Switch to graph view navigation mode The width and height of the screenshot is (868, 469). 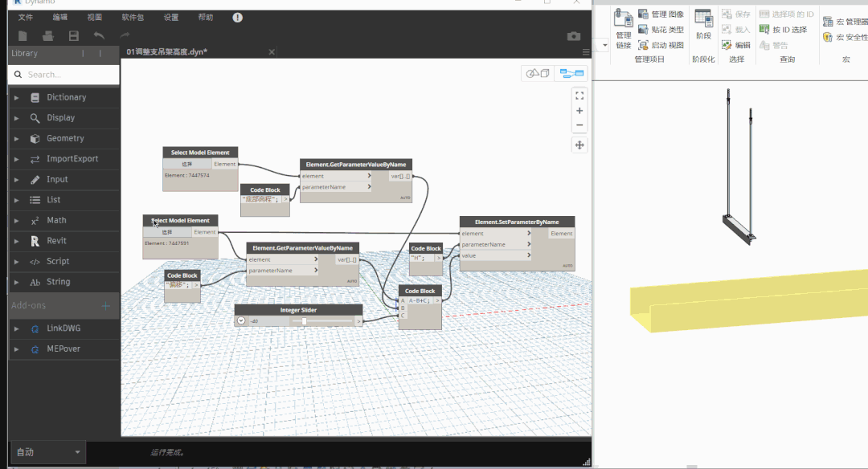click(x=571, y=73)
